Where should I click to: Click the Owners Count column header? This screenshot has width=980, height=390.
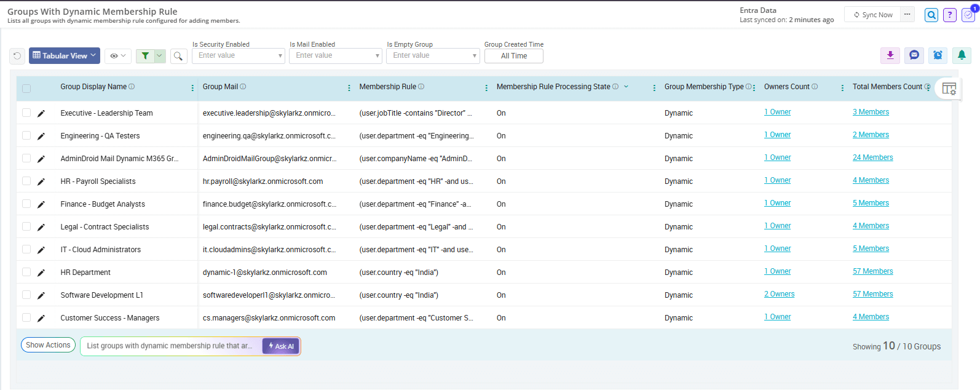[787, 87]
